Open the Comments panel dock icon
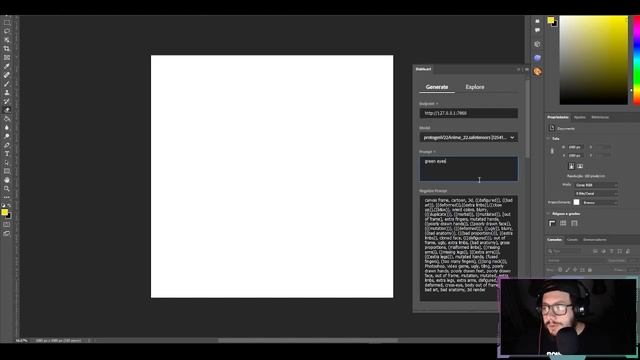Screen dimensions: 640x360 538,30
